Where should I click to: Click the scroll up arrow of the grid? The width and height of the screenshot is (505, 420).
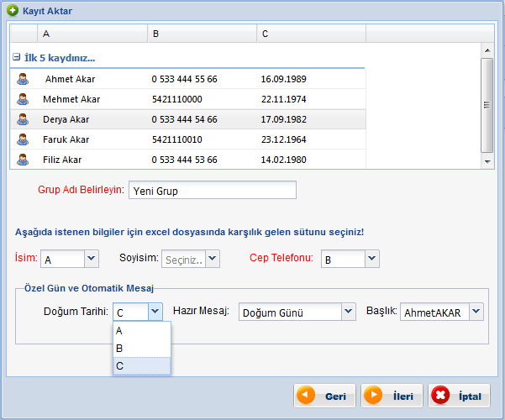coord(487,50)
